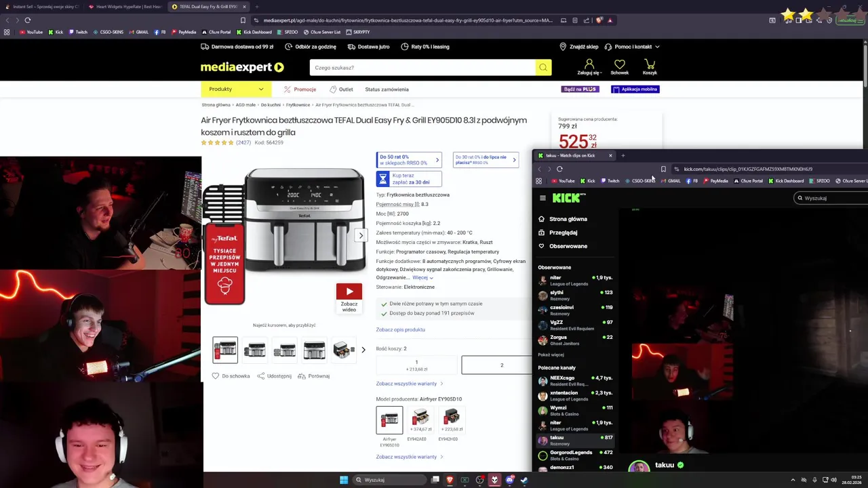Reload the Kick window page
The image size is (868, 488).
tap(559, 169)
